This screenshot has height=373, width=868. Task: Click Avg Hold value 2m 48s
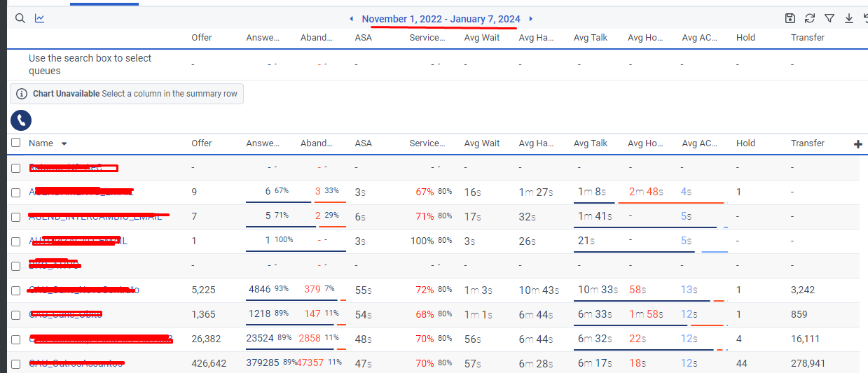(x=645, y=192)
